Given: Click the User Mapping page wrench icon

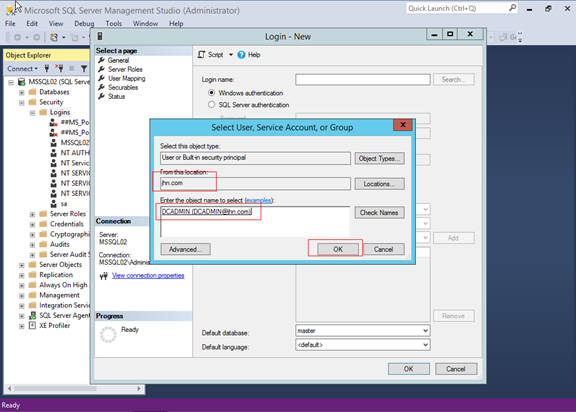Looking at the screenshot, I should click(x=101, y=78).
